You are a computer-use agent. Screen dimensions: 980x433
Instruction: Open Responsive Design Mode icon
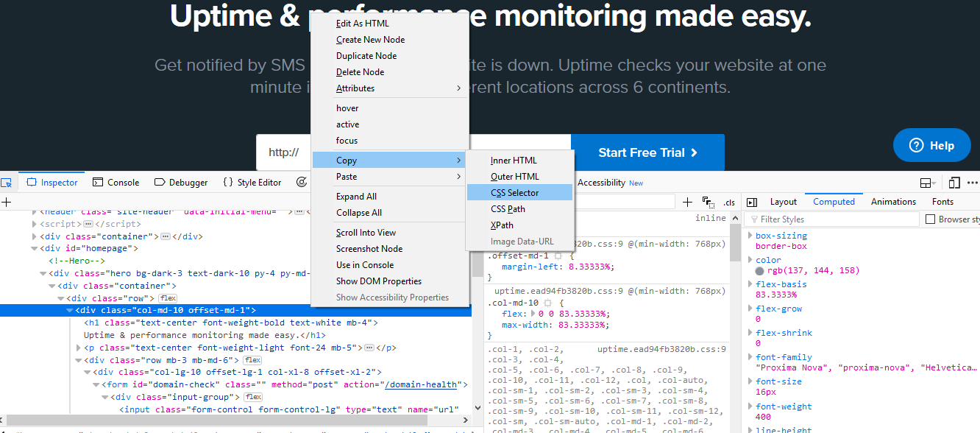point(954,183)
